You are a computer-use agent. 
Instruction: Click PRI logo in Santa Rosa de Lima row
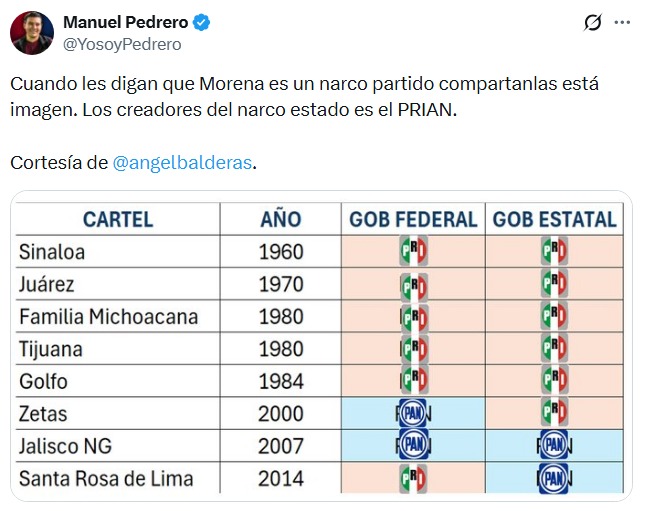pos(414,477)
